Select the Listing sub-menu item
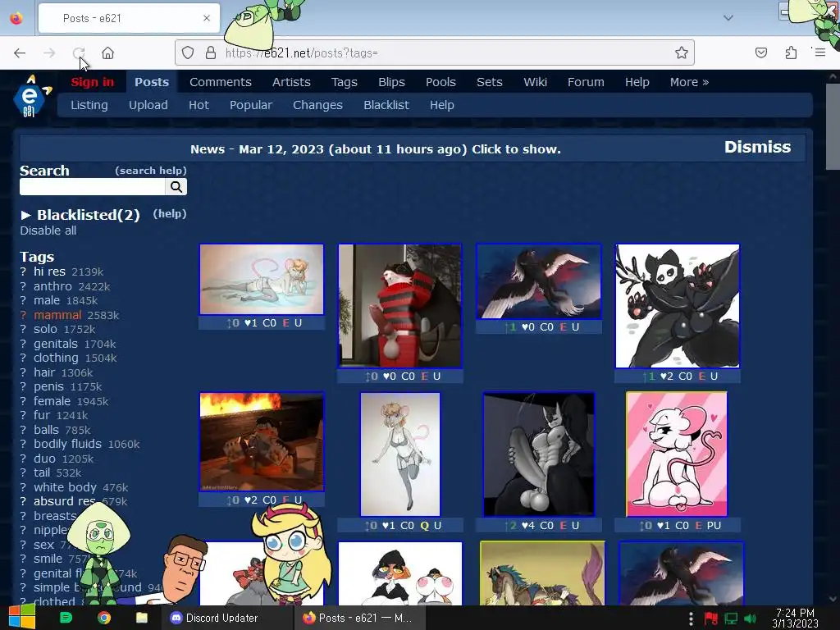840x630 pixels. click(x=89, y=105)
